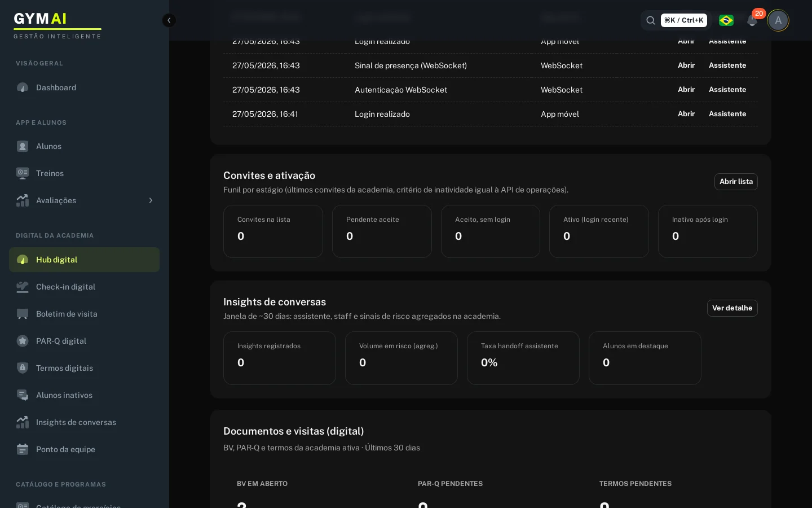Click the Alunos em destaque card
Screen dimensions: 812x508
(645, 358)
